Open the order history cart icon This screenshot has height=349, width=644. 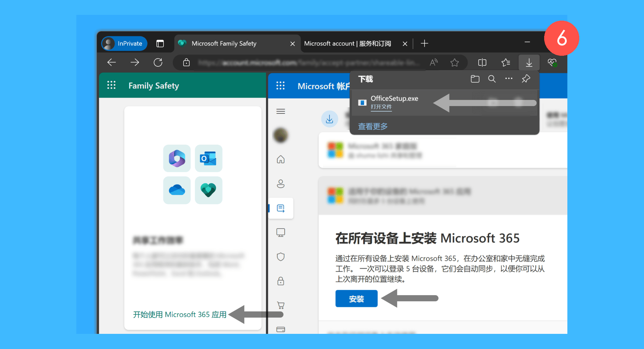(x=281, y=305)
